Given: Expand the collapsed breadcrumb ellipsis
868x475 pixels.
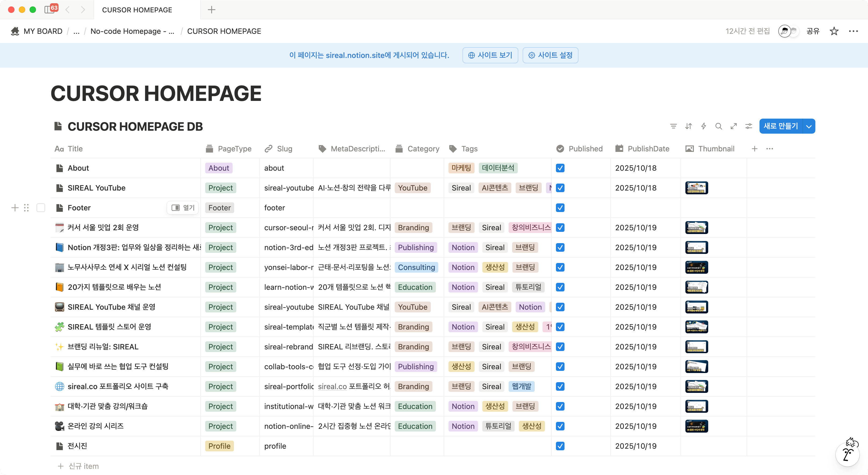Looking at the screenshot, I should click(77, 31).
